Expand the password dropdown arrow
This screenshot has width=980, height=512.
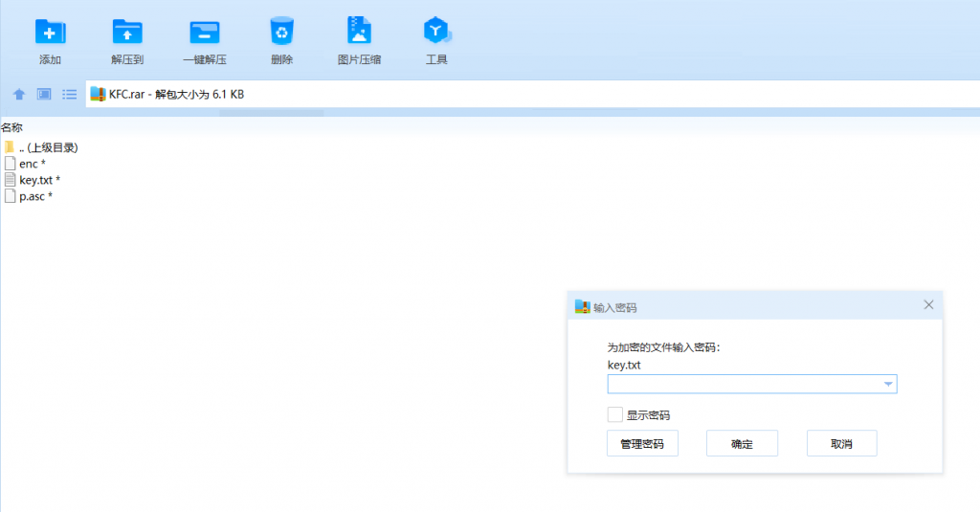click(x=888, y=384)
